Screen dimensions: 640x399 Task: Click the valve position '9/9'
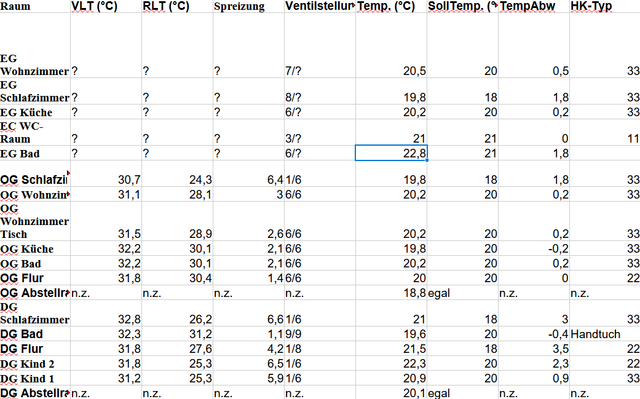point(320,334)
